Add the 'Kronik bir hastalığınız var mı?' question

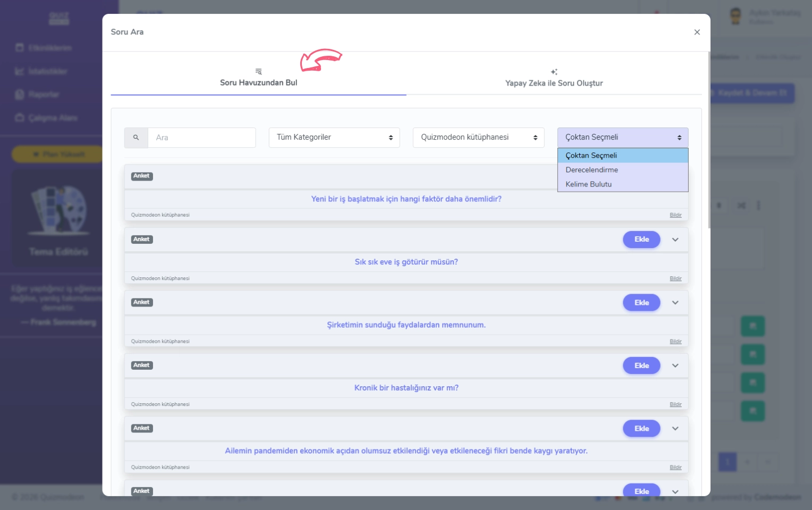coord(641,365)
